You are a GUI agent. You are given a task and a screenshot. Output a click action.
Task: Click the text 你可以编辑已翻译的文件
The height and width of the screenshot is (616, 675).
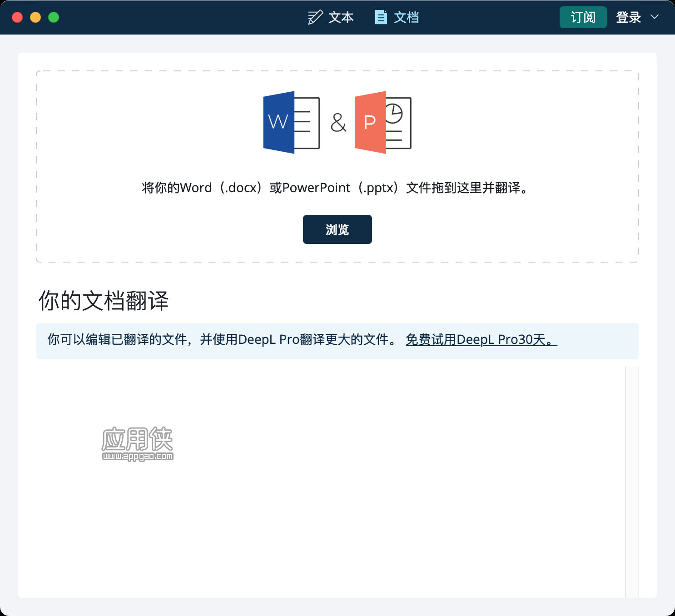tap(117, 340)
